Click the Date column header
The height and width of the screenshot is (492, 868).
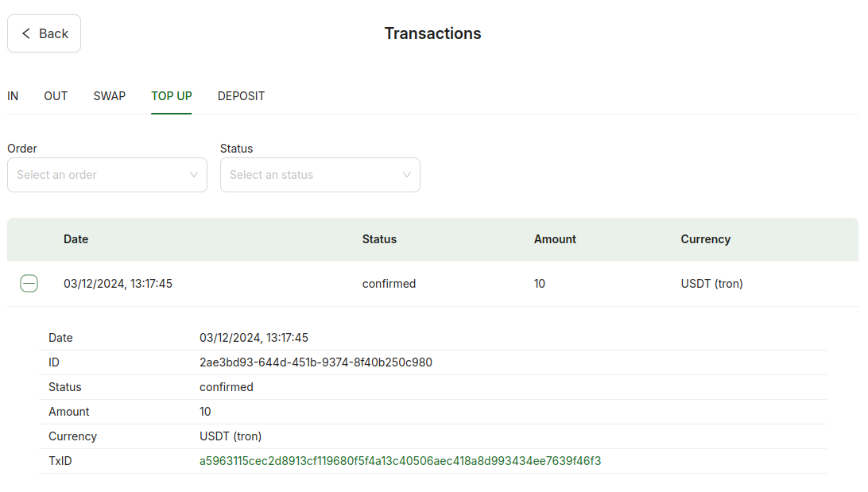[76, 239]
